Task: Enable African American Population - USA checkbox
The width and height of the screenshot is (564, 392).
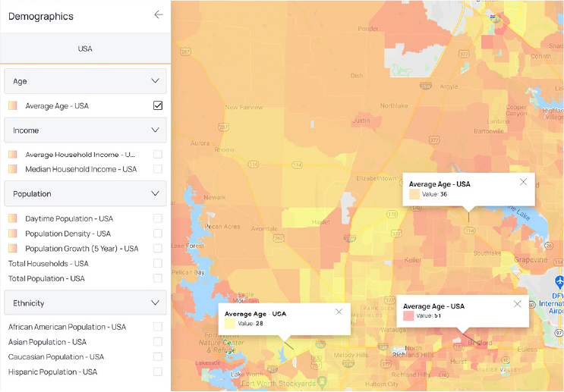Action: click(158, 327)
